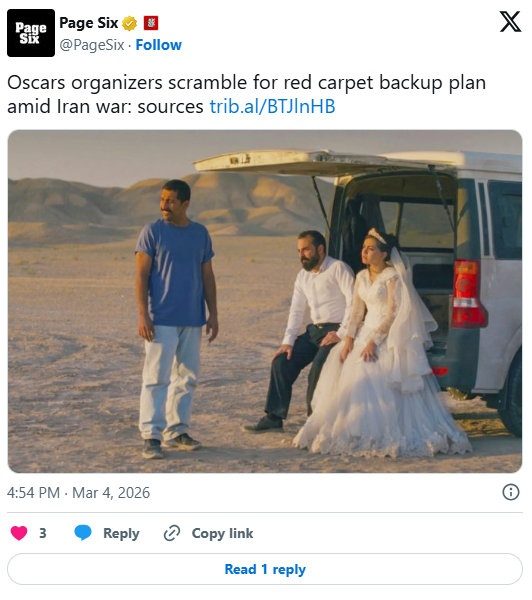The width and height of the screenshot is (532, 600).
Task: Follow the Page Six account
Action: click(x=158, y=45)
